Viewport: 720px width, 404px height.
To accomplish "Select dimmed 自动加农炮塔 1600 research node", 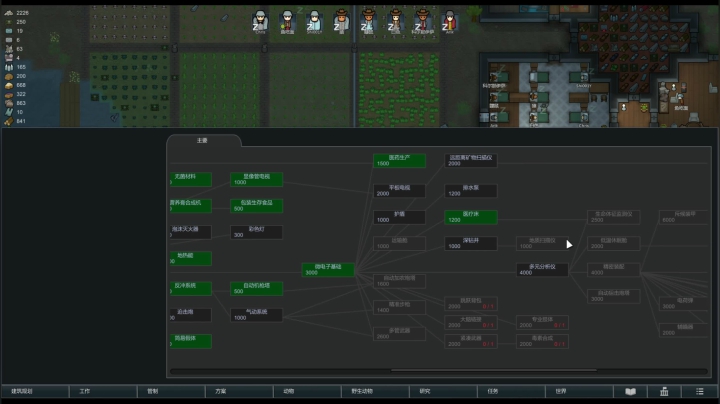I will [399, 281].
